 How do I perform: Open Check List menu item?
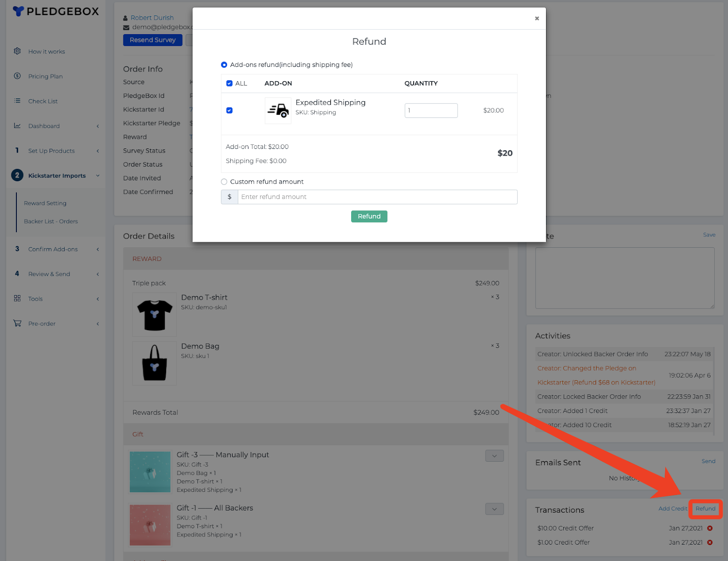[x=43, y=101]
